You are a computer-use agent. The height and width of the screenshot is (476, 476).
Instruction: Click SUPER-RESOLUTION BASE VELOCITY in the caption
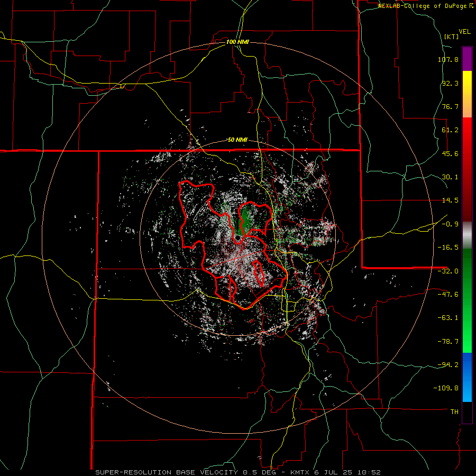(167, 472)
